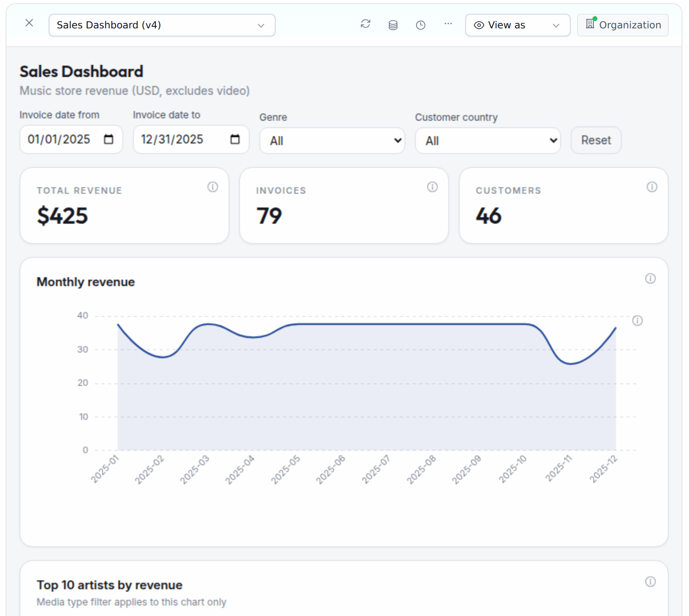Show info for the Invoices card
689x616 pixels.
pyautogui.click(x=432, y=187)
